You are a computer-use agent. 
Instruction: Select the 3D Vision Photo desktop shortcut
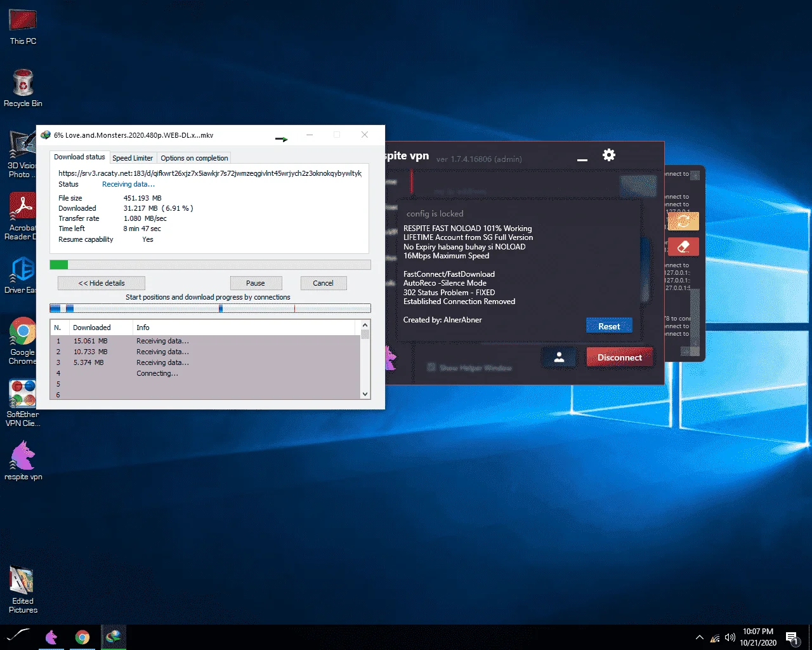[22, 154]
